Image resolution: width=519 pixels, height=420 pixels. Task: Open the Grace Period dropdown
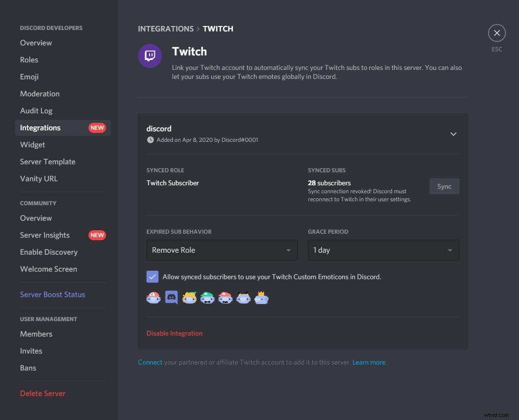point(383,250)
